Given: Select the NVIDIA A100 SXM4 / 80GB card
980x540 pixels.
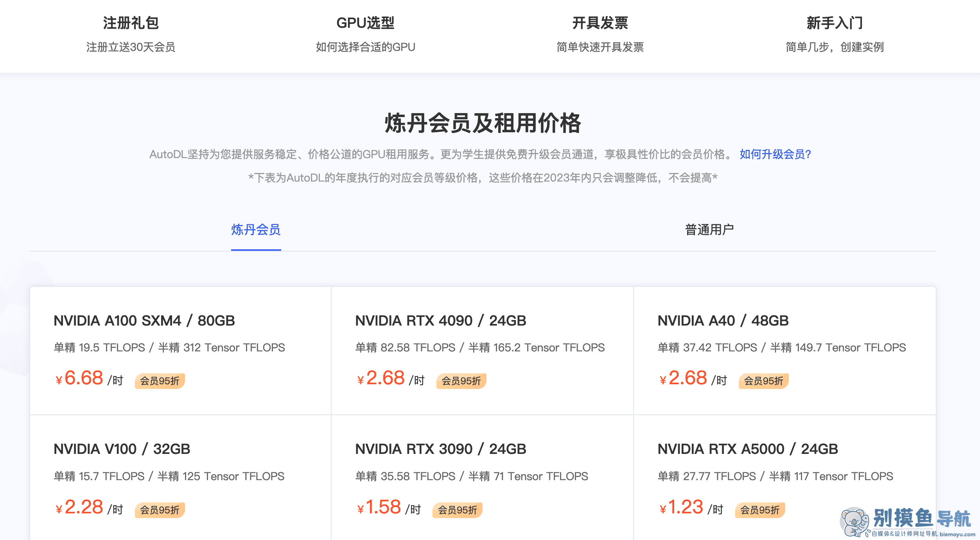Looking at the screenshot, I should [x=181, y=351].
